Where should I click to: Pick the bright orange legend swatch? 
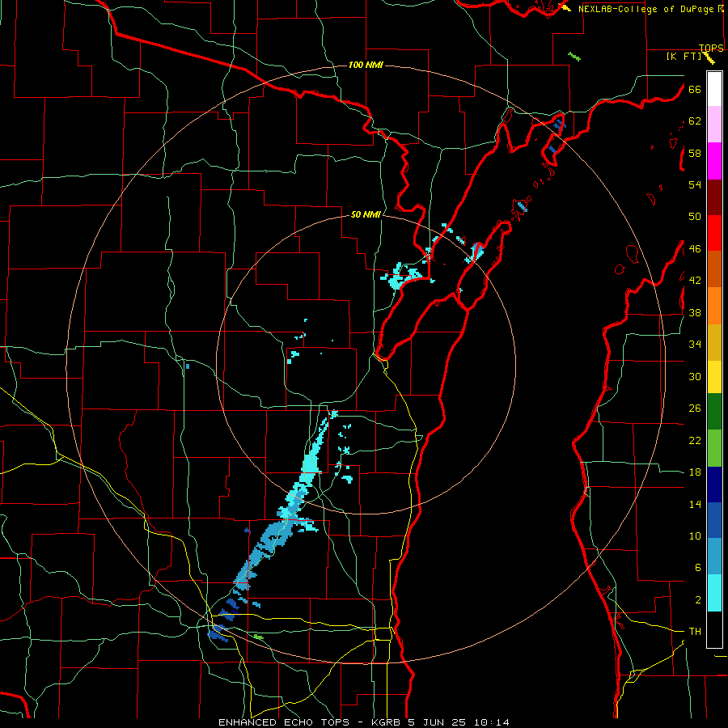(x=714, y=306)
